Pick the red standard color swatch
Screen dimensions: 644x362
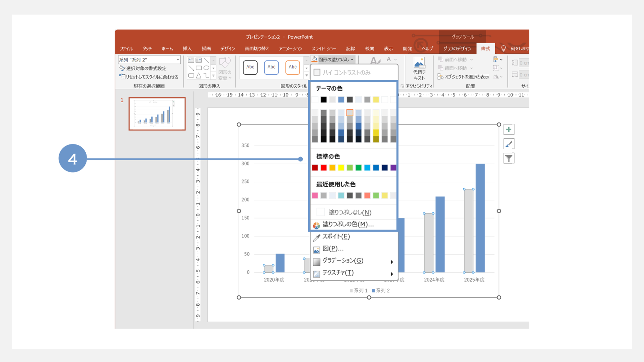324,168
